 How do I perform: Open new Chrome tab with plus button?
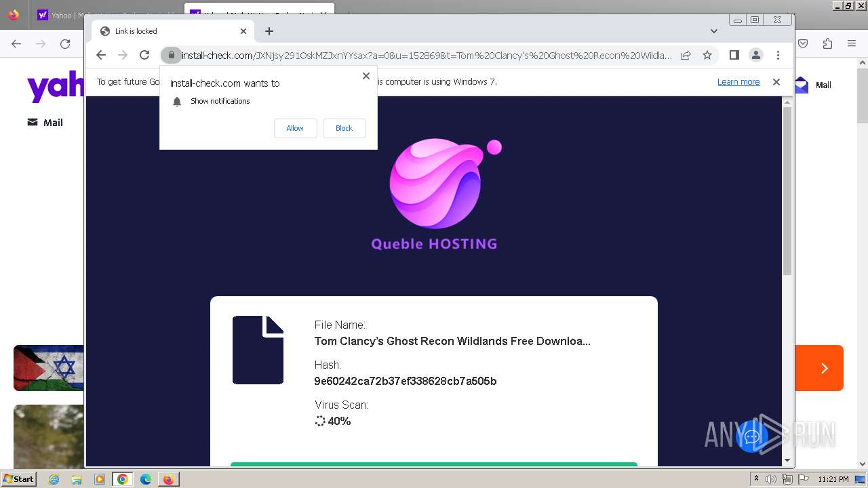269,31
